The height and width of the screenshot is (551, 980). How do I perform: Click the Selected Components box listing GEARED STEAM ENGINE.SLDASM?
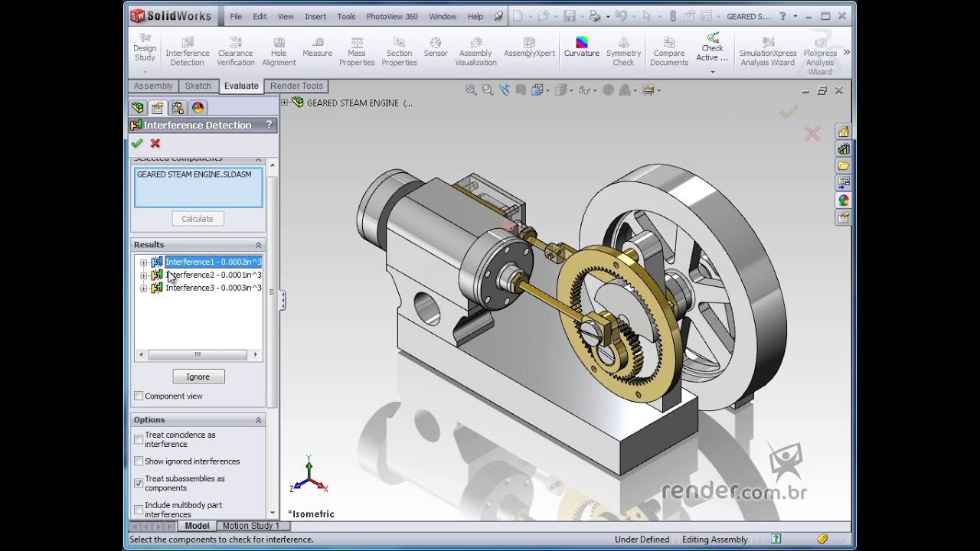198,187
